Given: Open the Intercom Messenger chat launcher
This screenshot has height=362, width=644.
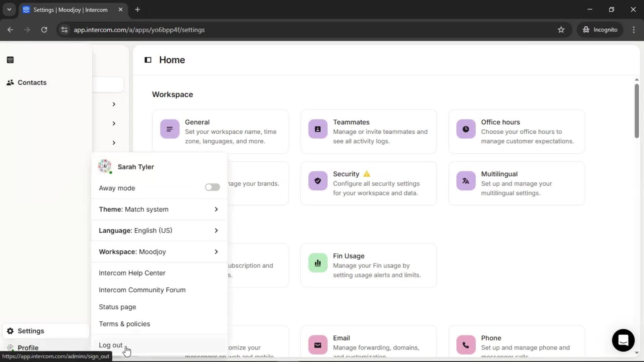Looking at the screenshot, I should click(x=623, y=340).
